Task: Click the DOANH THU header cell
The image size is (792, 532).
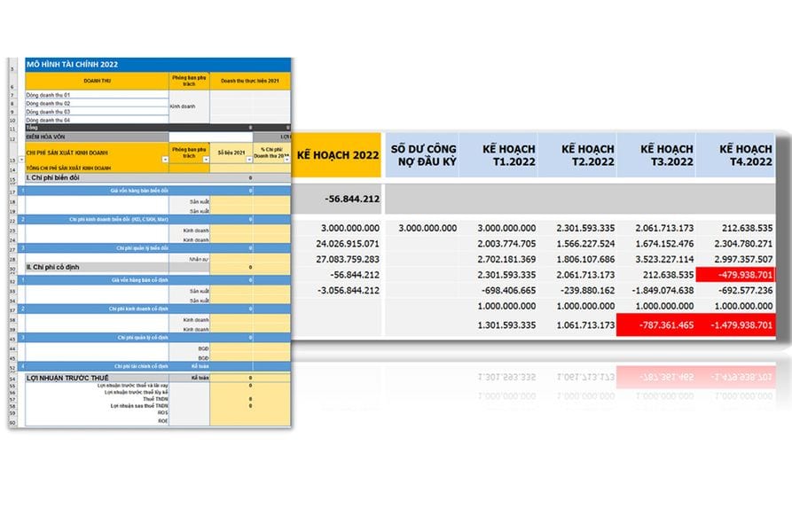Action: (96, 81)
